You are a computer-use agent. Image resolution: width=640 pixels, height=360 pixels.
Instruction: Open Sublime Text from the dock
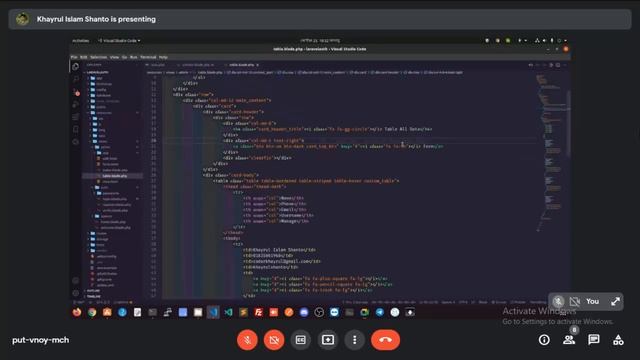coord(243,312)
